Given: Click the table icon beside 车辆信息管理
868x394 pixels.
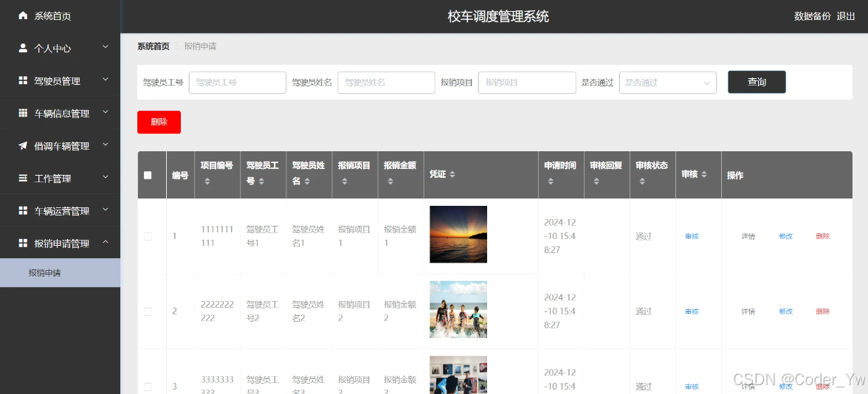Looking at the screenshot, I should [x=23, y=114].
